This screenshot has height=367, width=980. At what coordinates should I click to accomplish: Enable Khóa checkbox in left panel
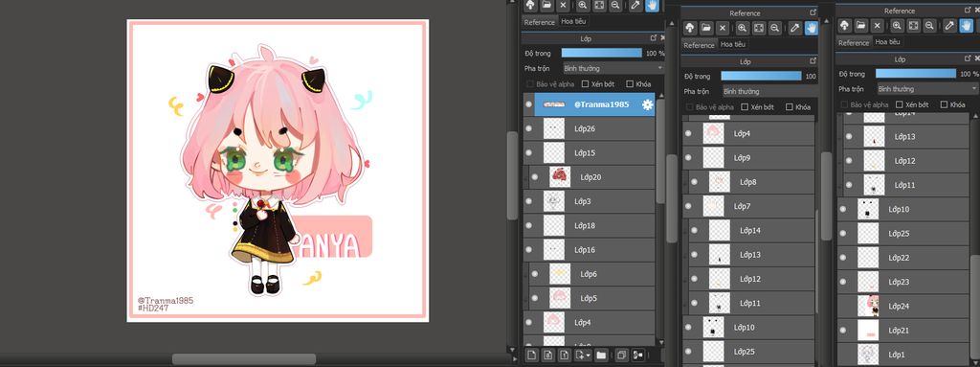[630, 84]
